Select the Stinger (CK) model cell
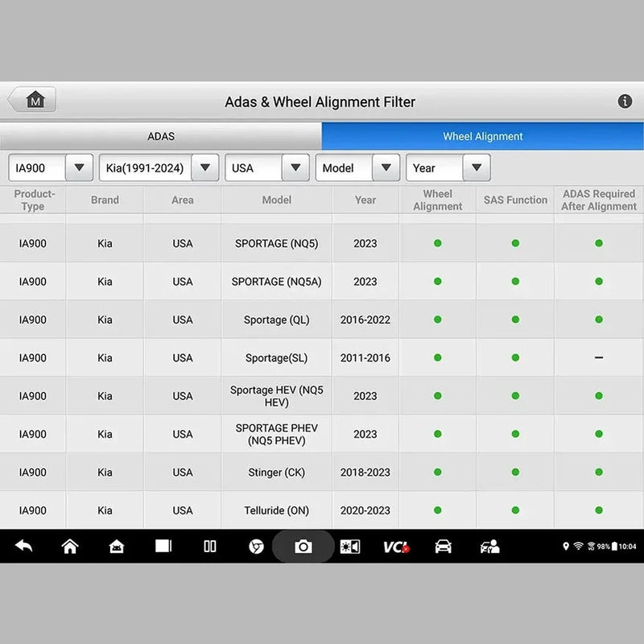Screen dimensions: 644x644 (277, 473)
